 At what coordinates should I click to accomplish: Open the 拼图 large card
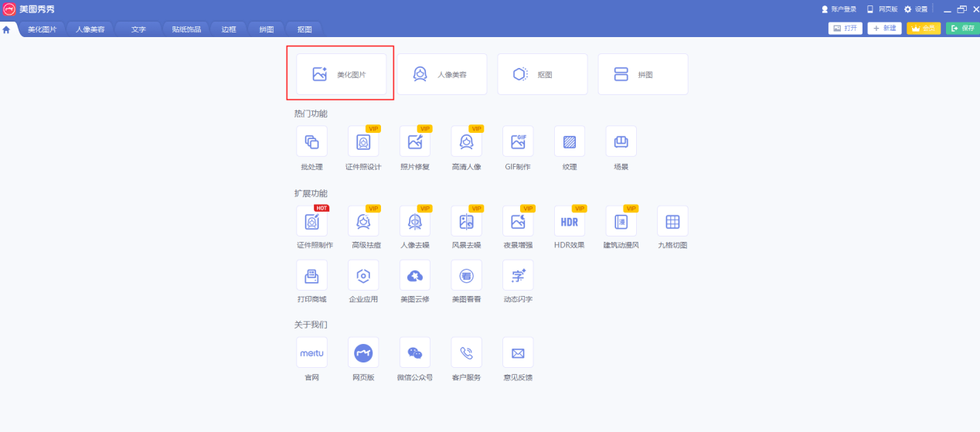(643, 74)
